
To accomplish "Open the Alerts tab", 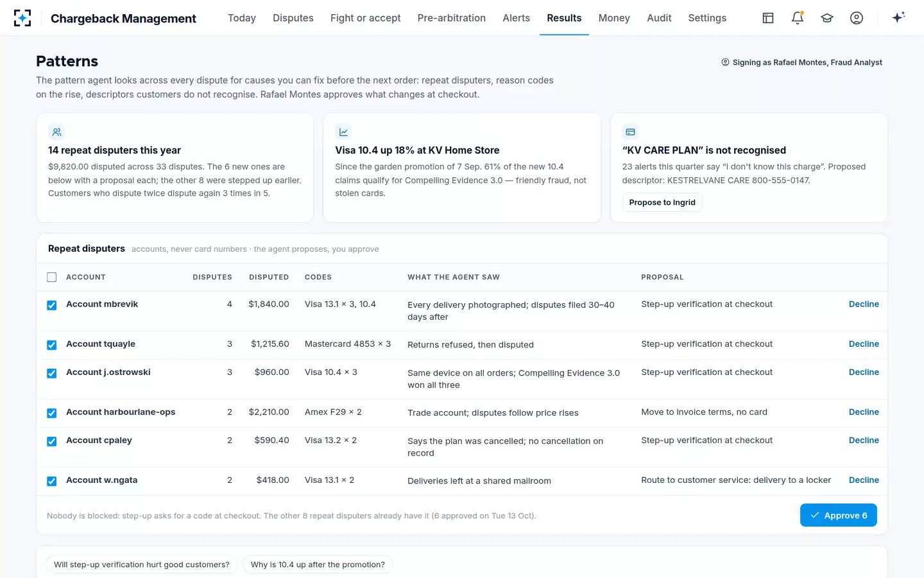I will 517,18.
